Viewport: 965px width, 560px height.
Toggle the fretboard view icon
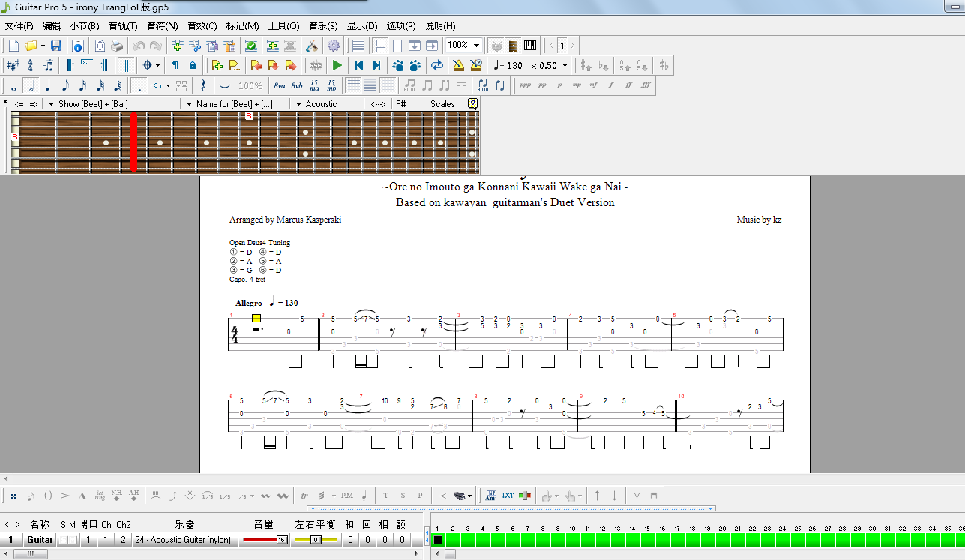[x=513, y=46]
